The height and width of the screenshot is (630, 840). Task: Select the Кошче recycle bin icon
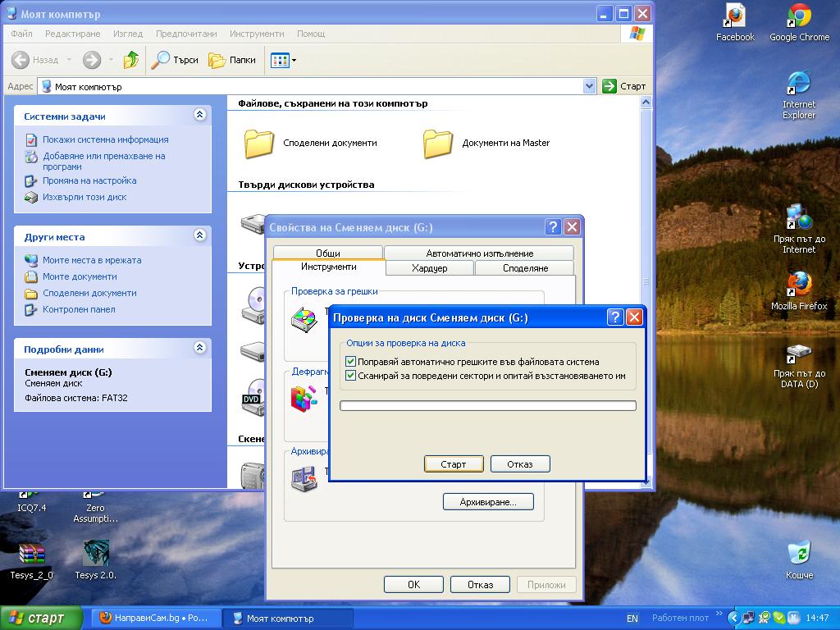[x=799, y=560]
